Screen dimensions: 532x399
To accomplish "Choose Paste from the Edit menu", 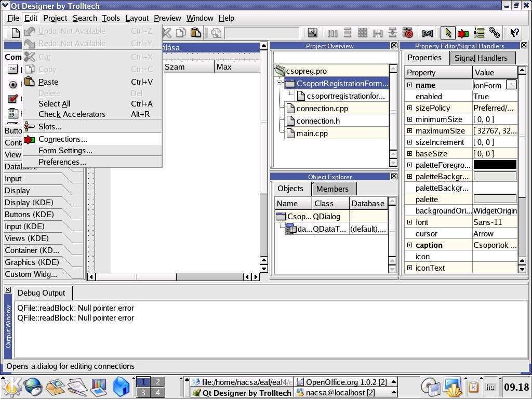I will 92,82.
